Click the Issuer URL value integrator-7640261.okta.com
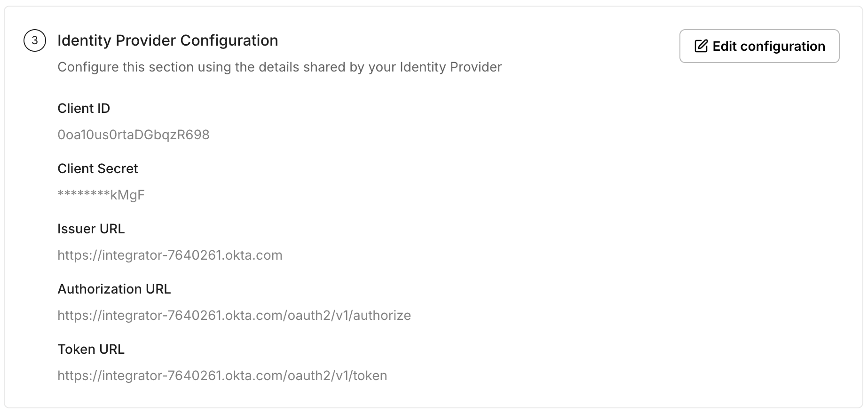 click(x=170, y=255)
